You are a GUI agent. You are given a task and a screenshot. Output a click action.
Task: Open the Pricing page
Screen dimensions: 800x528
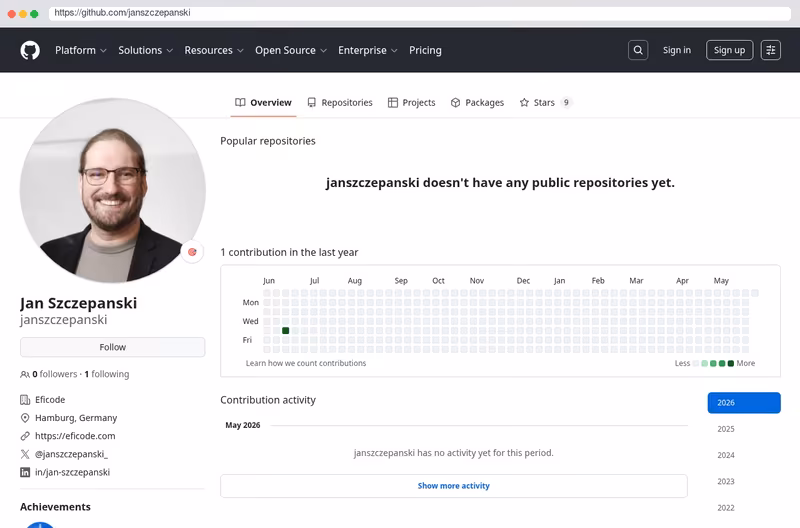pos(425,50)
